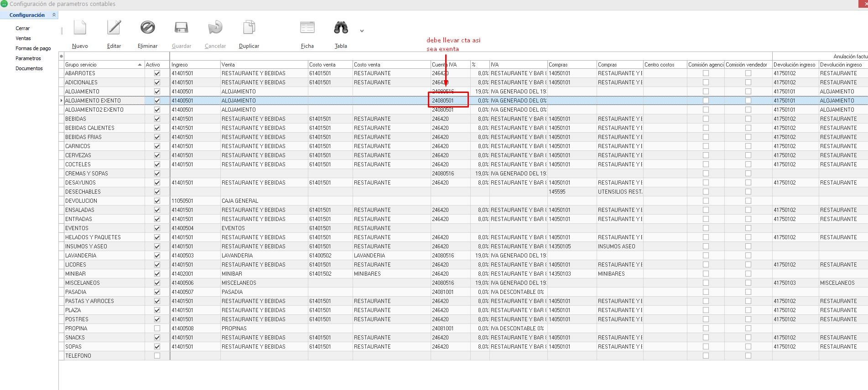Select Formas de pago in sidebar
This screenshot has width=868, height=390.
[x=33, y=48]
